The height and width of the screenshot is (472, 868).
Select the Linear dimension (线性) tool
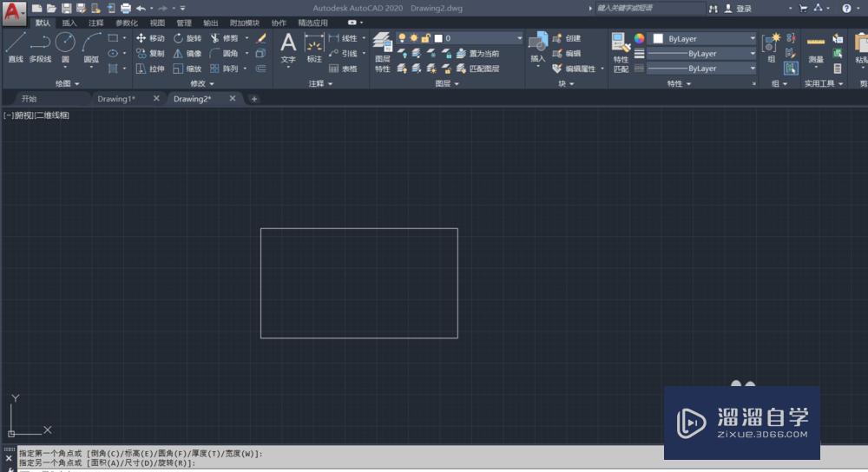[343, 38]
